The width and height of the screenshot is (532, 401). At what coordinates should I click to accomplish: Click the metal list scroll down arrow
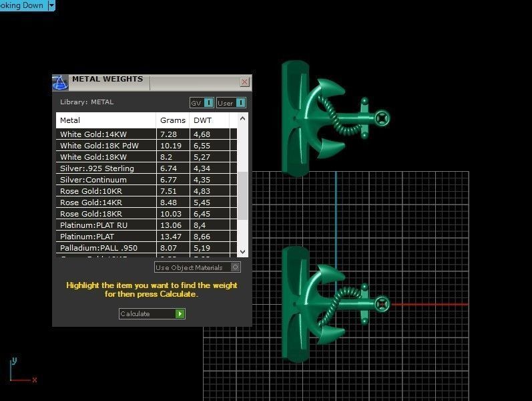pos(242,252)
